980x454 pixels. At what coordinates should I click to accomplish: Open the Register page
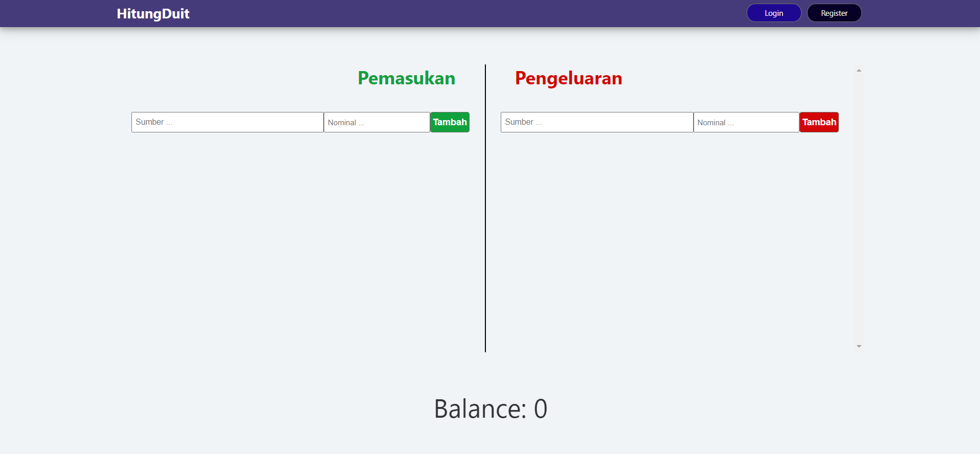pyautogui.click(x=834, y=13)
